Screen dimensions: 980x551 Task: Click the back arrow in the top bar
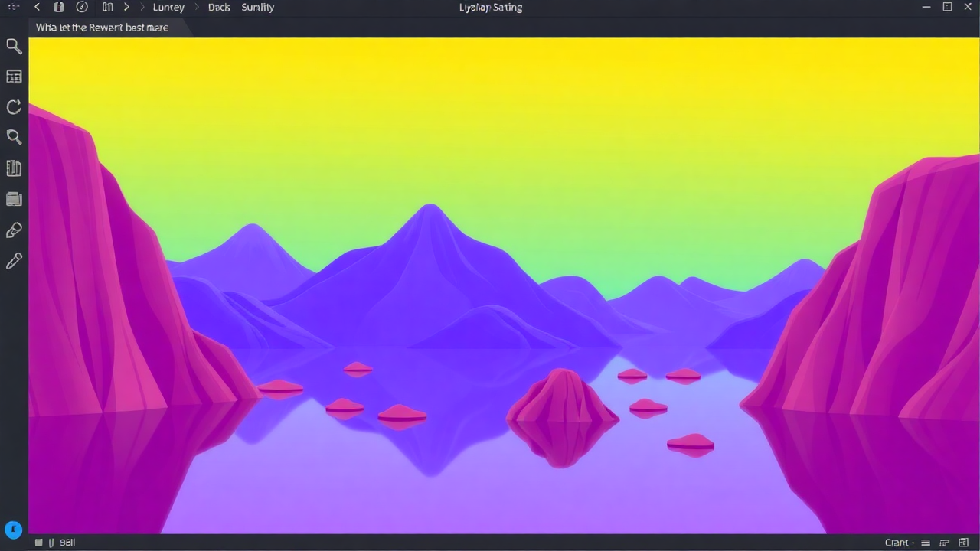37,7
